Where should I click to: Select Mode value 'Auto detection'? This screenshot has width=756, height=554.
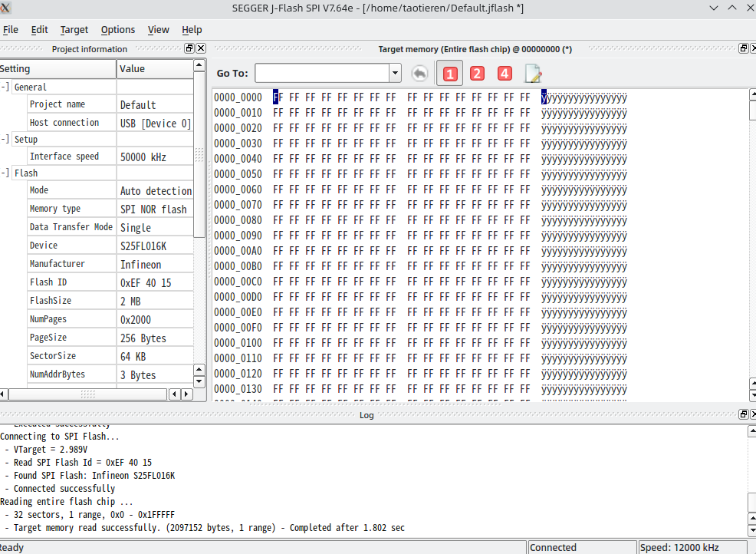pyautogui.click(x=155, y=190)
